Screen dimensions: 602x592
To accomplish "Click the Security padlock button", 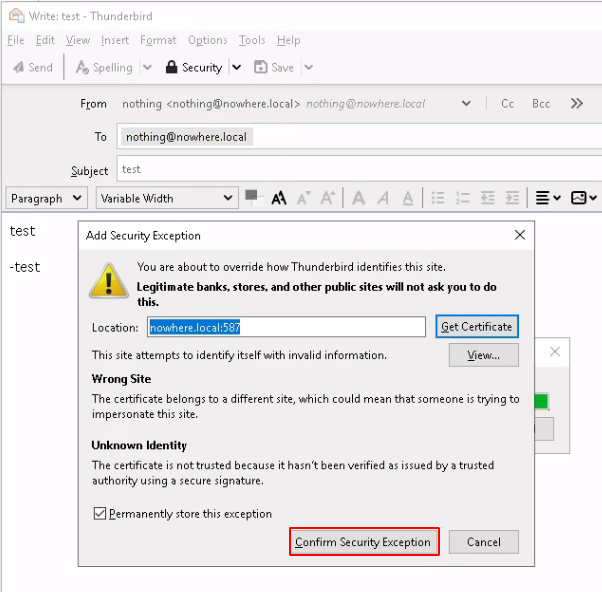I will [194, 68].
